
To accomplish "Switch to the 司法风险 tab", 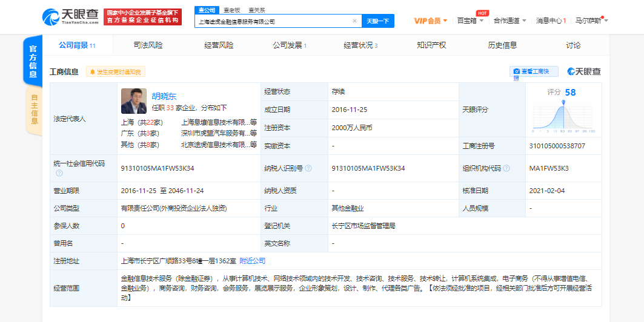I will click(x=148, y=45).
